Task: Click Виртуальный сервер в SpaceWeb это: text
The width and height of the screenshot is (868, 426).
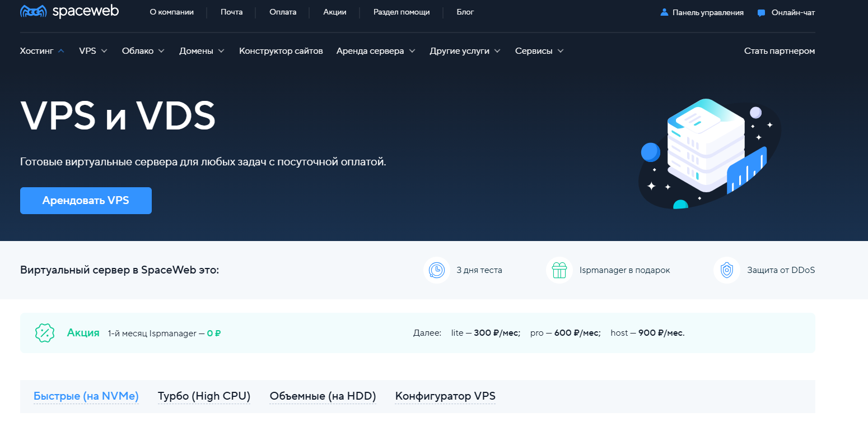Action: pos(120,270)
